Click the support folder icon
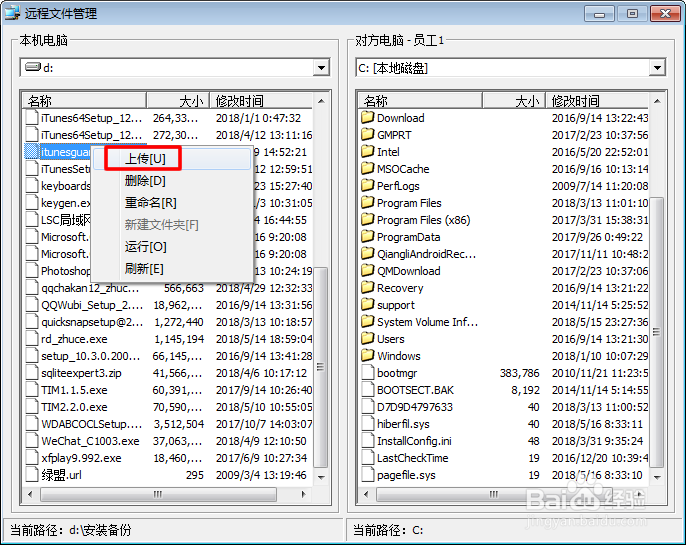 pos(368,305)
